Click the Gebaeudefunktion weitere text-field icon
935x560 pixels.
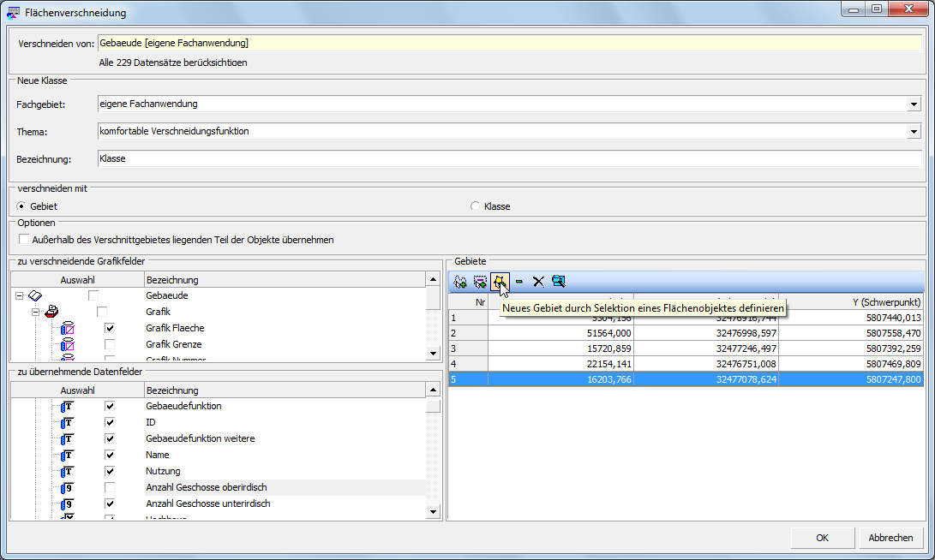(68, 439)
